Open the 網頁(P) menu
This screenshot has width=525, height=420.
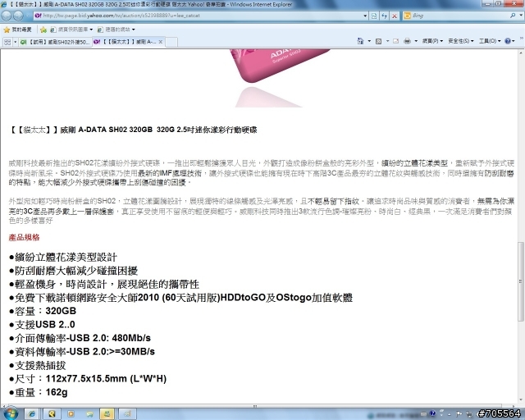point(432,41)
